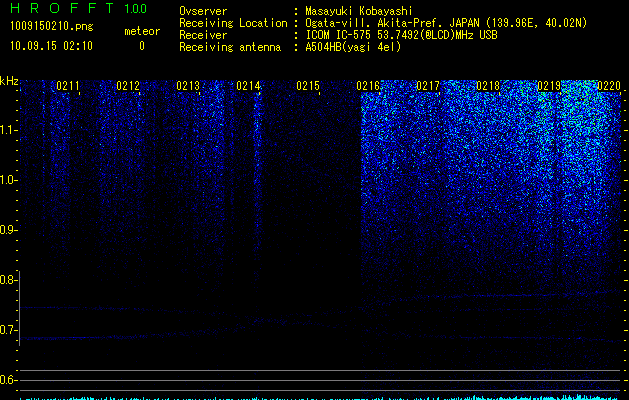The height and width of the screenshot is (400, 629).
Task: Click the 'Receiver' field label
Action: click(x=203, y=35)
